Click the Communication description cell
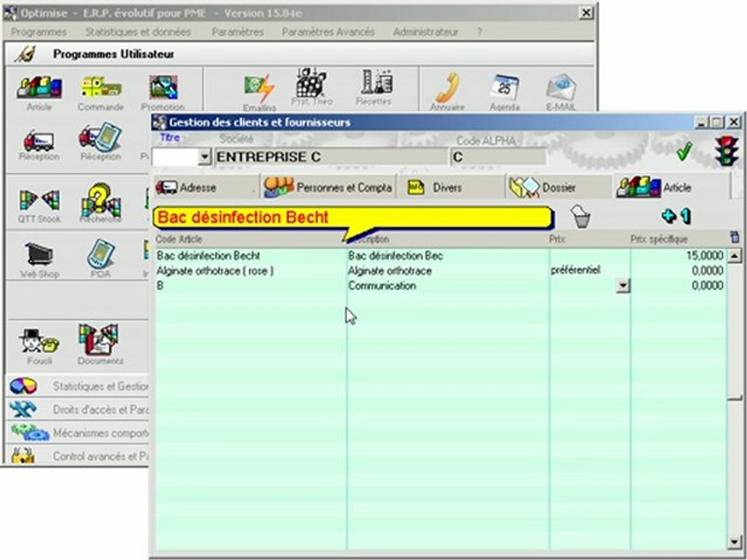Screen dimensions: 747x560 tap(448, 285)
